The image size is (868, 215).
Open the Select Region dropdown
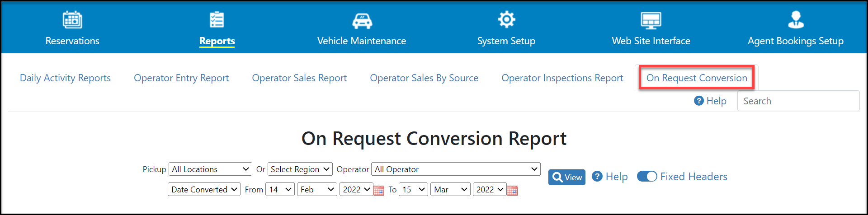point(300,169)
